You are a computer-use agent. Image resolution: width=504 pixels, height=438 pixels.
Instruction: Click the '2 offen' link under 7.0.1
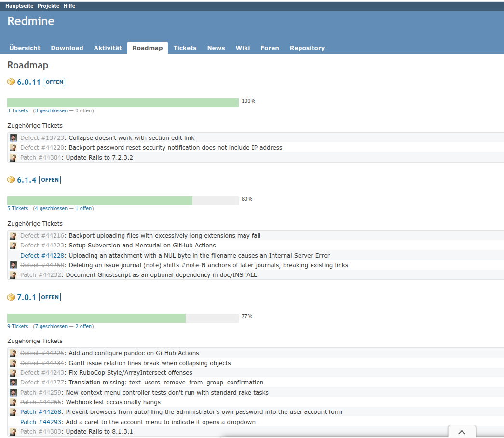click(83, 326)
